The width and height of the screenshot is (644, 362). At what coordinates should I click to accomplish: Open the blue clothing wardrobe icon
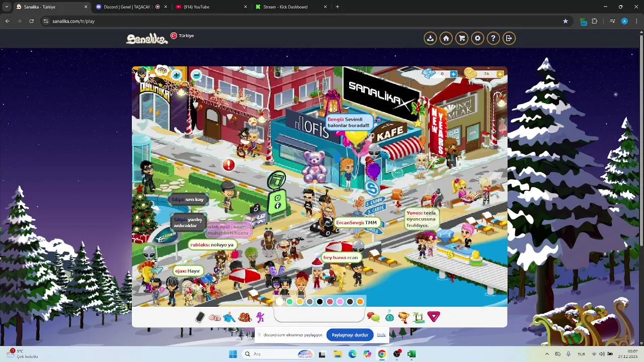coord(229,317)
